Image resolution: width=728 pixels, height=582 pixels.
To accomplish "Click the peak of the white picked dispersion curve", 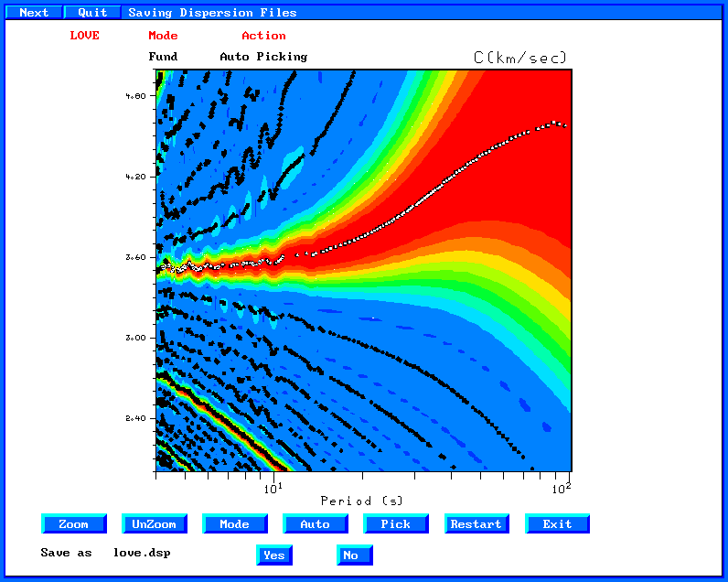I will click(x=553, y=124).
